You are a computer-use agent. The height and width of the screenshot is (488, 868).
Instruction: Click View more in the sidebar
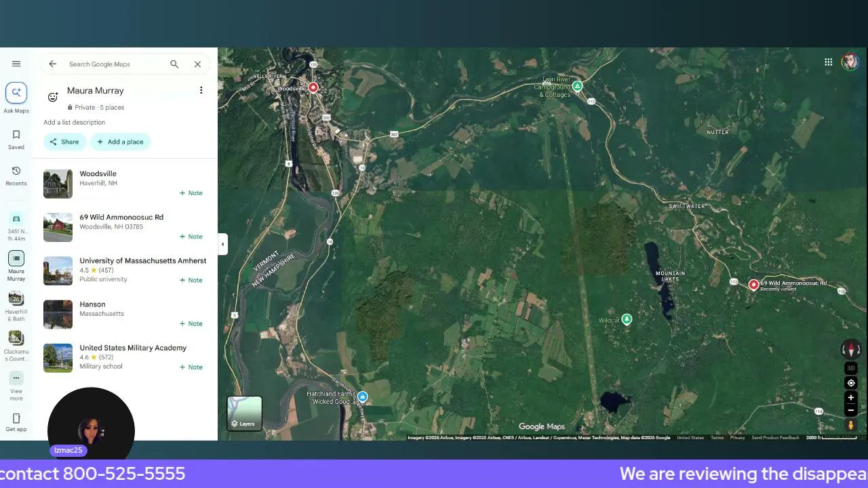(x=16, y=386)
